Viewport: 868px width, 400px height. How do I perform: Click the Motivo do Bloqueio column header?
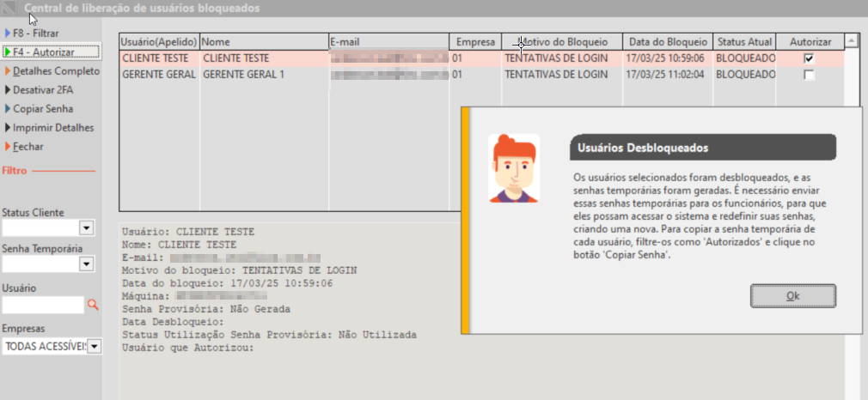coord(562,42)
